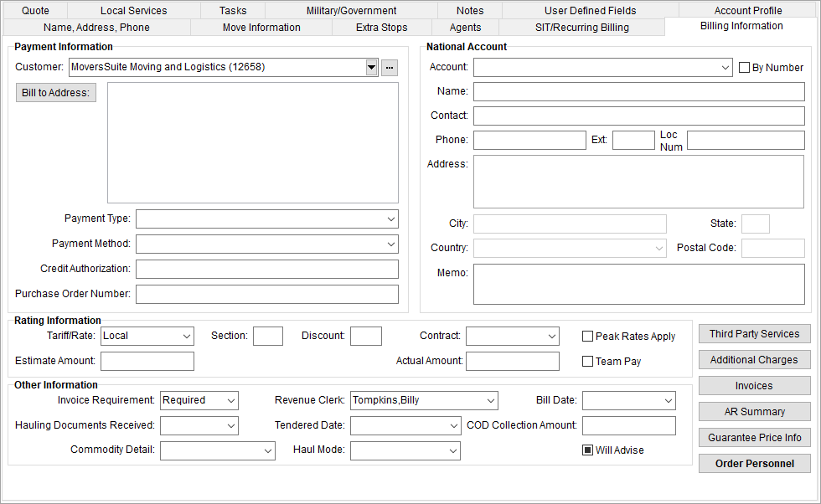Click the ellipsis icon beside the Customer field

389,66
